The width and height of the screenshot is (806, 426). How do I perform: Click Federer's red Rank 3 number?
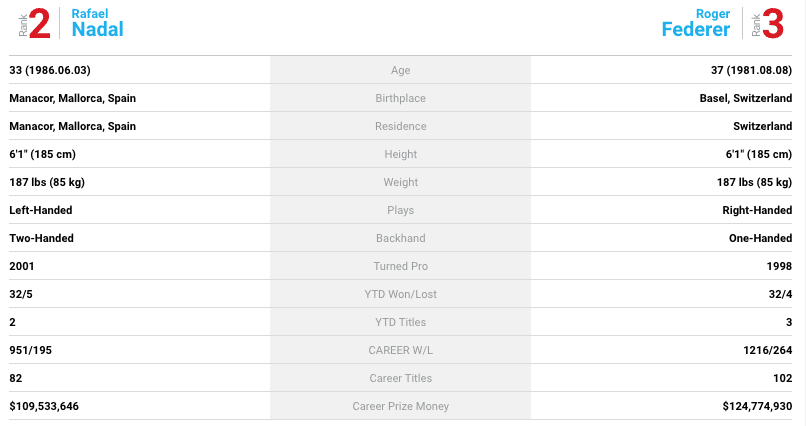click(x=773, y=24)
